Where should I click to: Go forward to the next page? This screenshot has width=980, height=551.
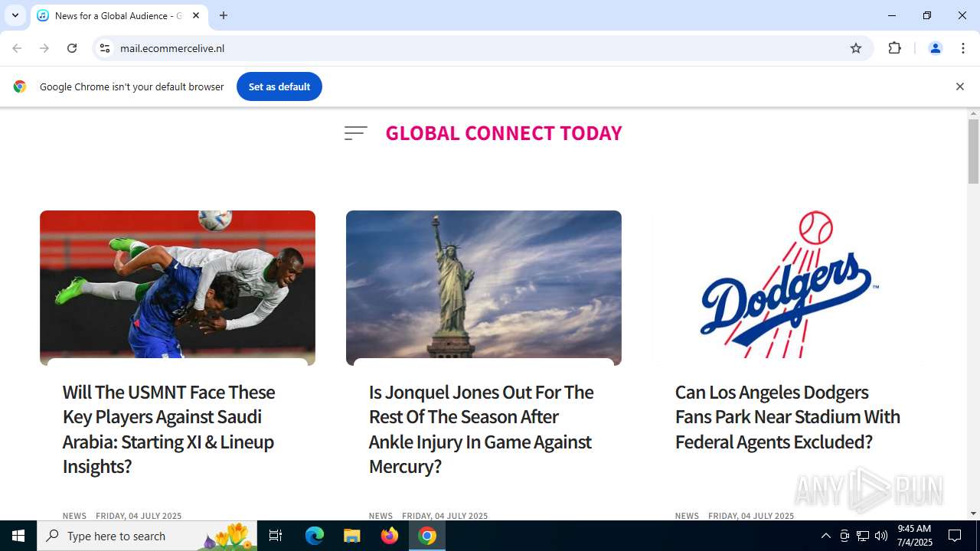point(44,48)
